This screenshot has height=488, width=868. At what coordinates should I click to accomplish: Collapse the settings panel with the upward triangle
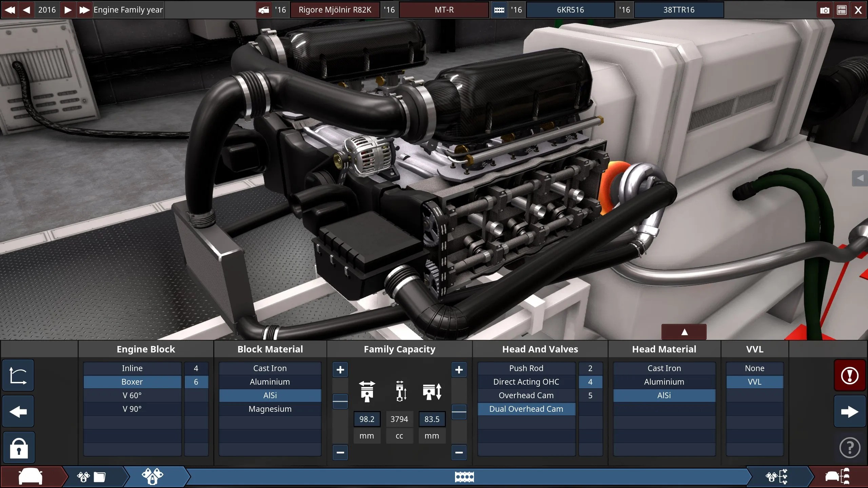pos(684,332)
